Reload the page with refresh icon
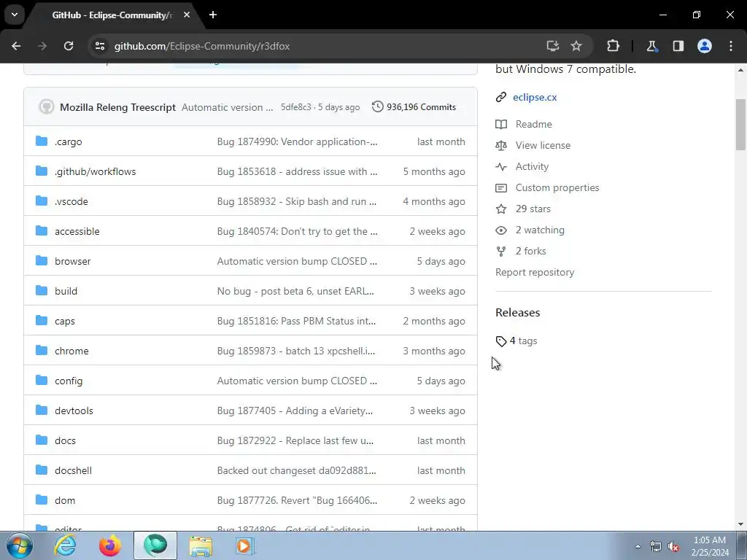Screen dimensions: 747x560 (x=69, y=46)
